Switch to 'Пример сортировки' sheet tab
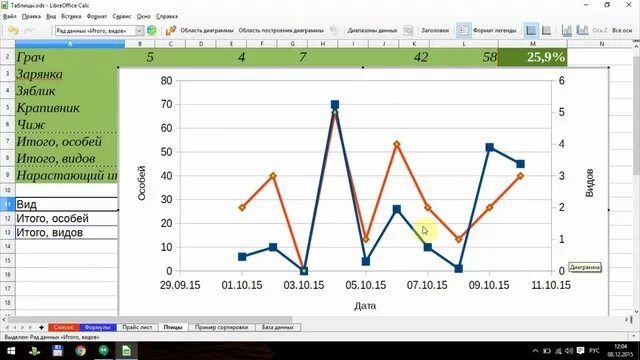 pos(221,327)
